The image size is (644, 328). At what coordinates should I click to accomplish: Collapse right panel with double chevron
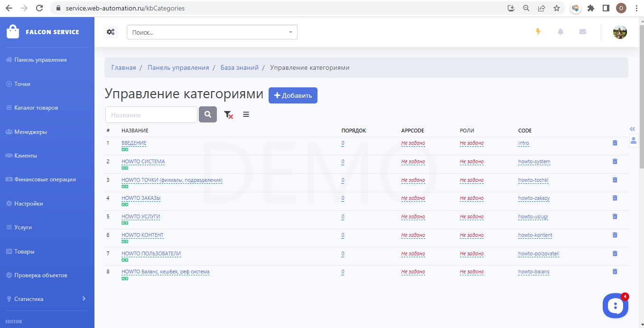point(632,129)
